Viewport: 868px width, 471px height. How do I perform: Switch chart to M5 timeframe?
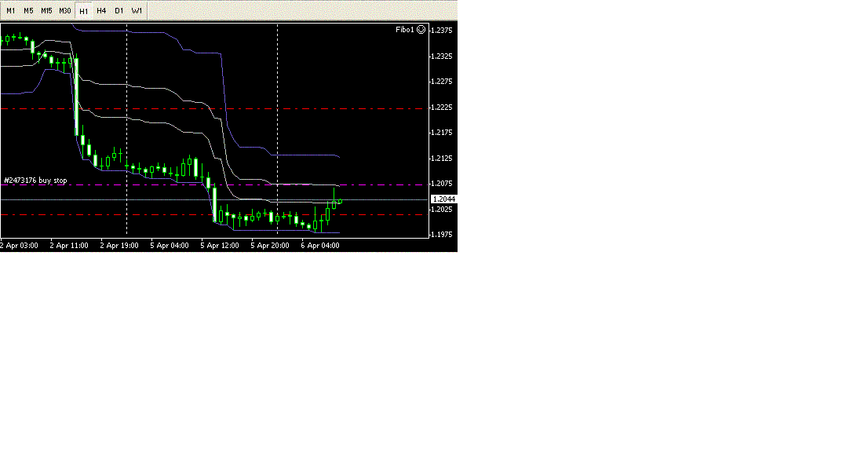[28, 10]
